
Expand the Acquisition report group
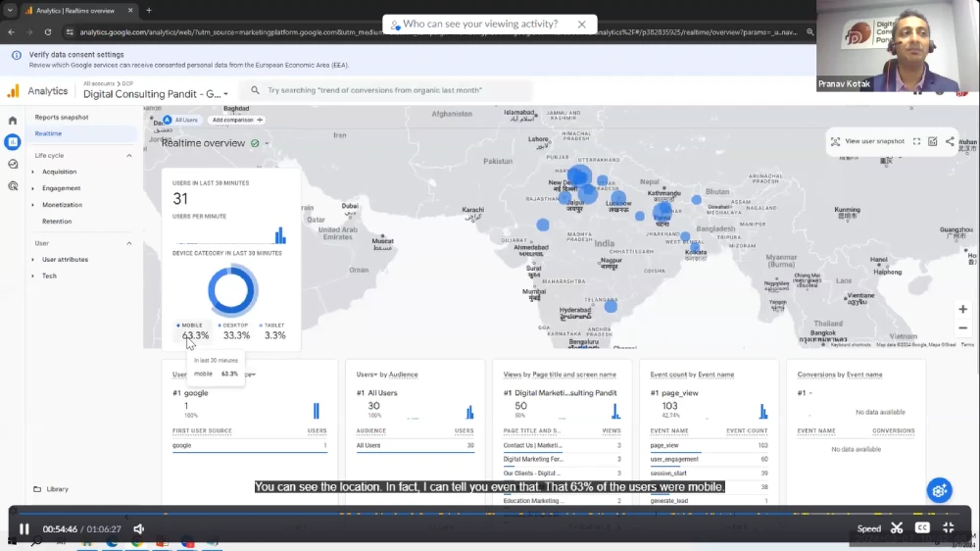click(x=59, y=172)
